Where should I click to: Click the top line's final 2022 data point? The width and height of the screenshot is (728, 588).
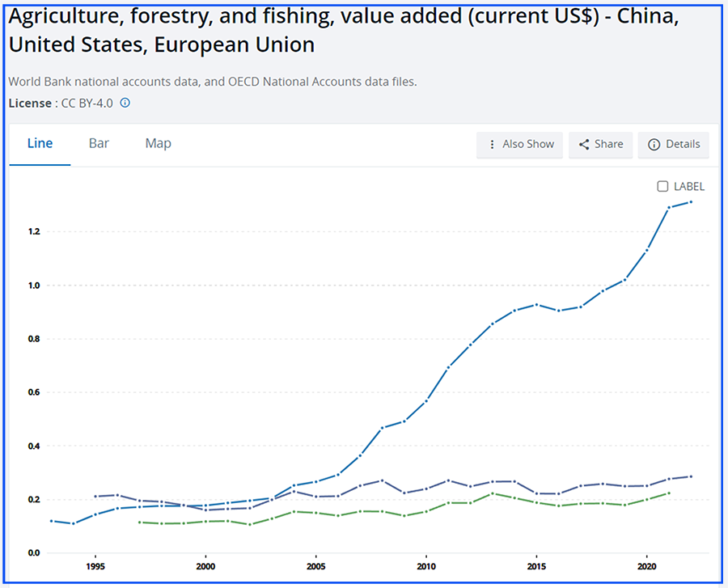(x=691, y=202)
